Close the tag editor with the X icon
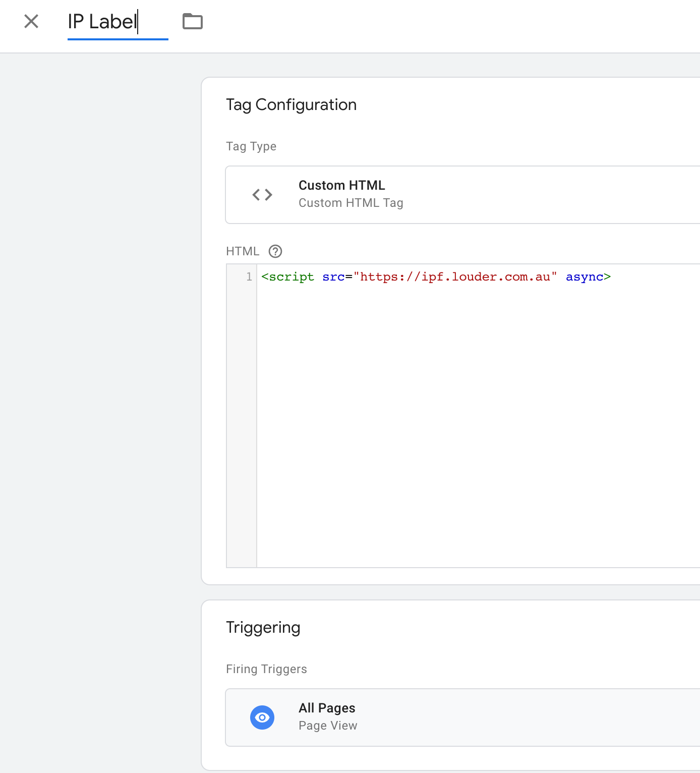 tap(31, 22)
